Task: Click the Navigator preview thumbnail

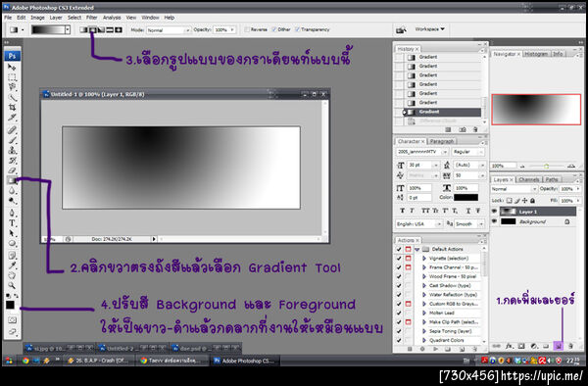Action: (x=536, y=109)
